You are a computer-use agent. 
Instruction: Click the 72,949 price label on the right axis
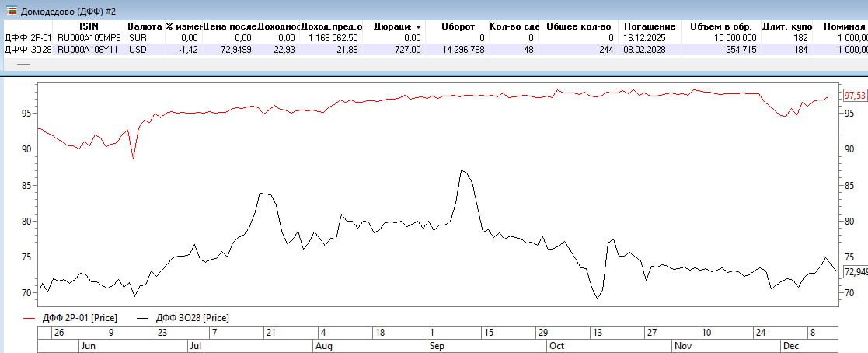tap(855, 271)
